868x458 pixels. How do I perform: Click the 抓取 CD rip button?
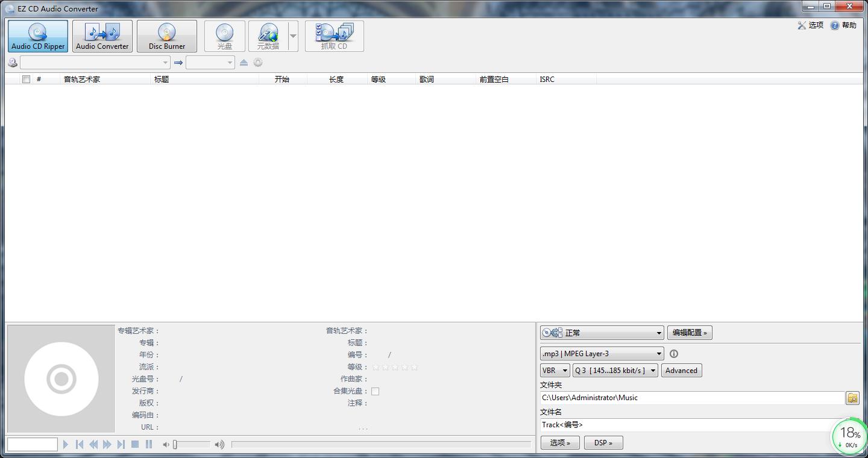334,36
